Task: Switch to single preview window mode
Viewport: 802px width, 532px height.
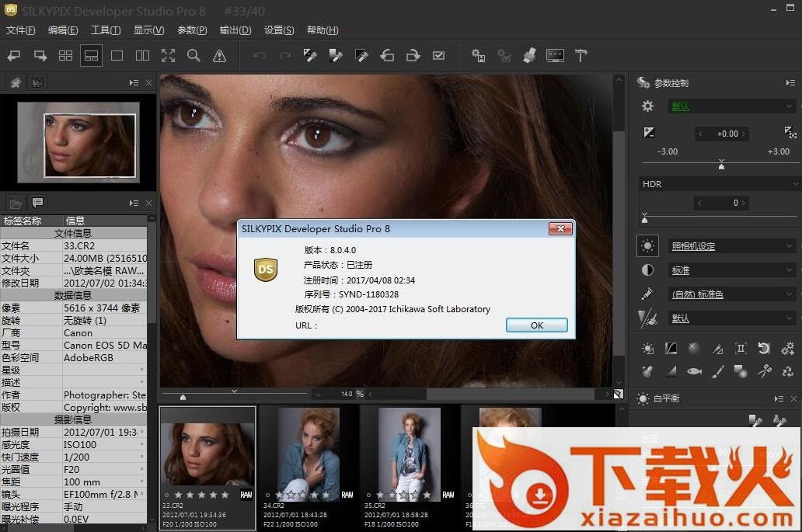Action: [x=117, y=55]
